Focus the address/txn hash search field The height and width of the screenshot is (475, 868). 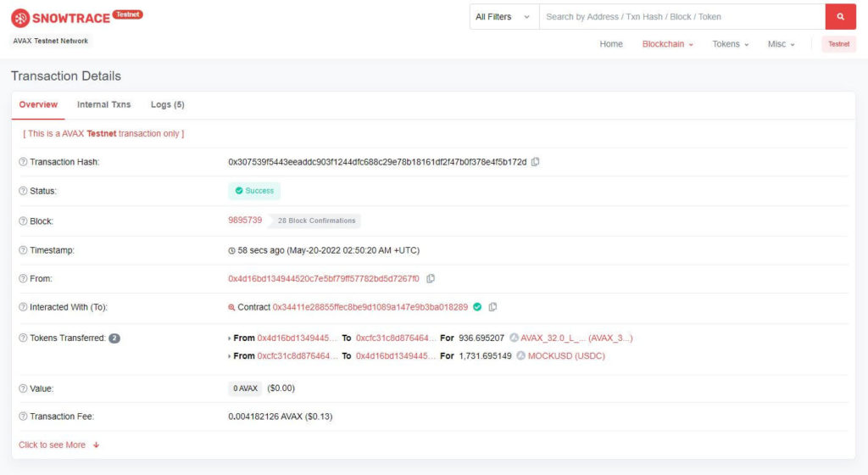pyautogui.click(x=682, y=17)
